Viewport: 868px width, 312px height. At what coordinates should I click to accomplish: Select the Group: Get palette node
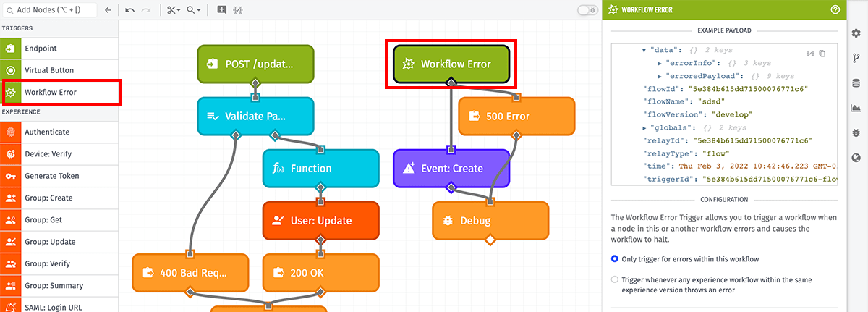pos(59,219)
